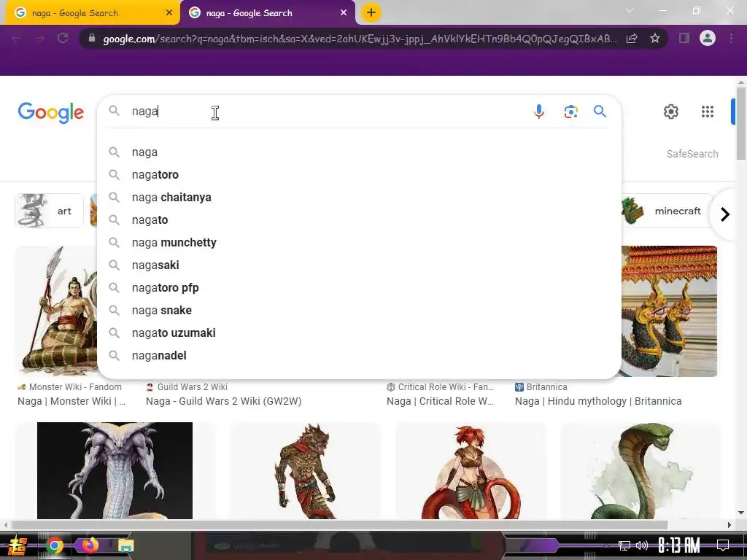Choose the 'nagatoro' suggestion
This screenshot has width=747, height=560.
359,175
